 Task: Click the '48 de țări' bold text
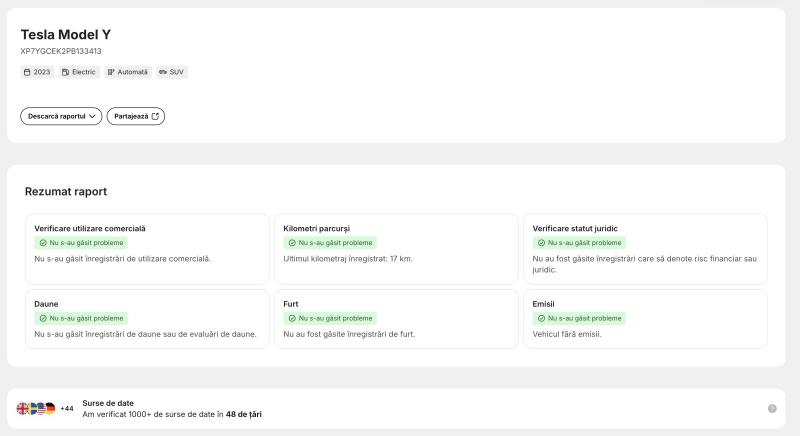pyautogui.click(x=244, y=414)
